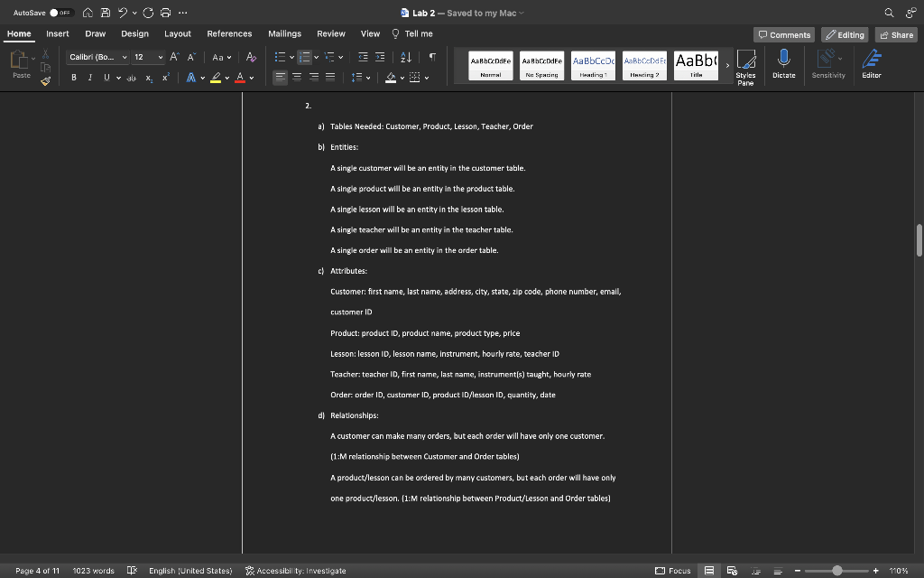
Task: Switch to the Mailings ribbon tab
Action: coord(284,33)
